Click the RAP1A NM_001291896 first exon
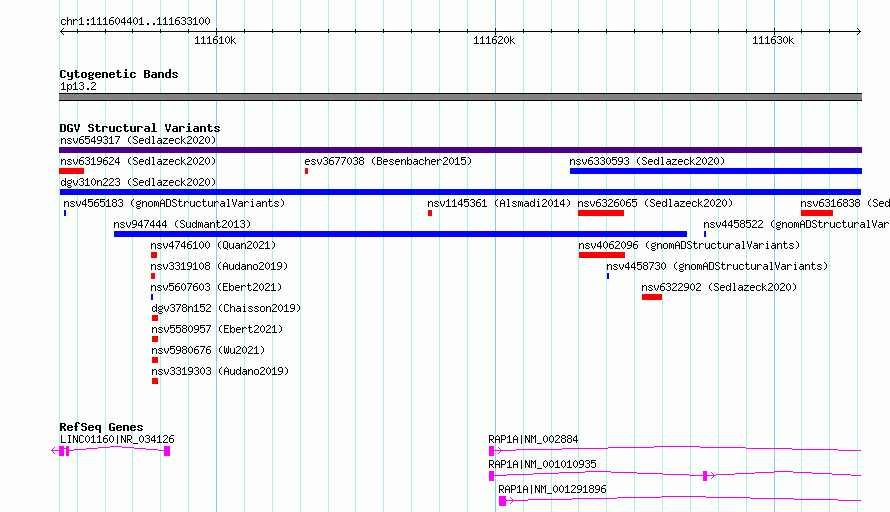This screenshot has width=890, height=512. click(502, 501)
